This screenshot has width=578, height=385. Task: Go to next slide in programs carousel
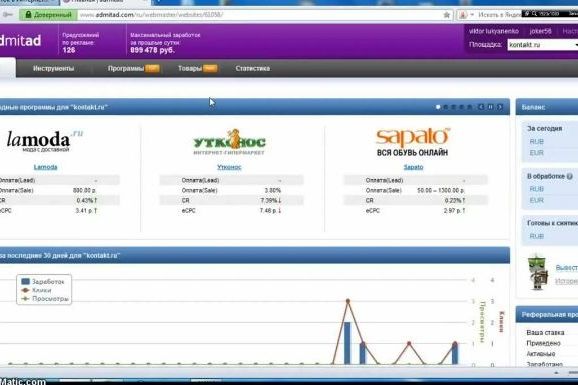500,107
